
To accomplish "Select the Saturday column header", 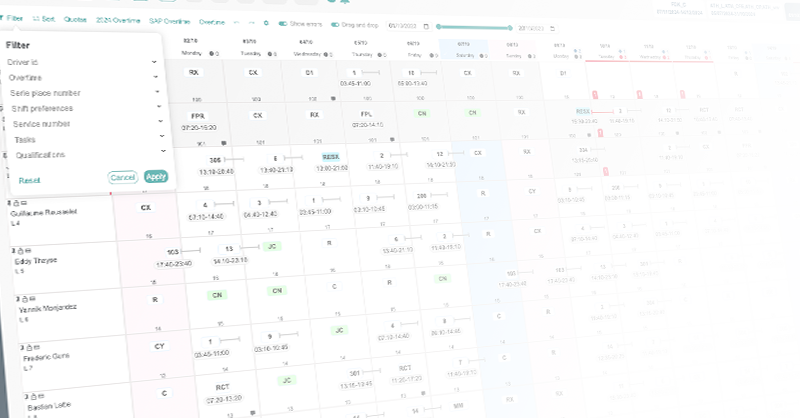I will tap(463, 50).
